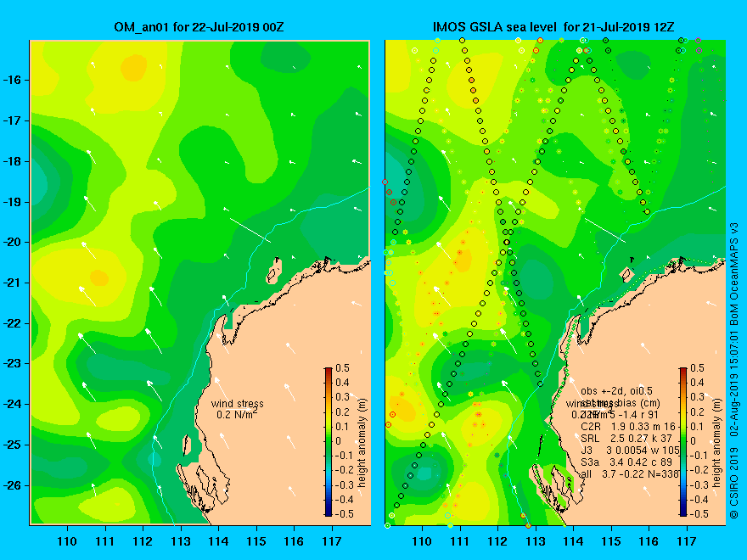The height and width of the screenshot is (560, 747).
Task: Click the C2R statistics row
Action: [x=628, y=427]
